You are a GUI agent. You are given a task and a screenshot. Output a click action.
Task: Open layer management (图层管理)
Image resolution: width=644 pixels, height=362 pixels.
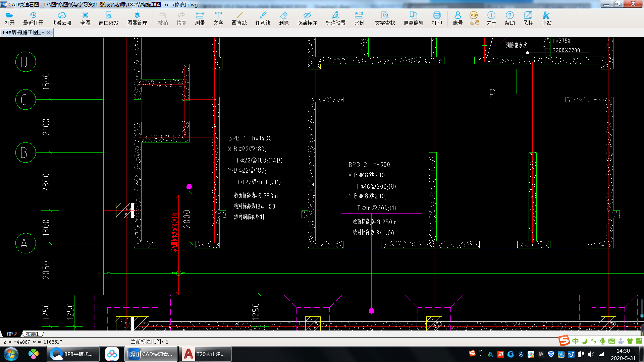coord(137,18)
